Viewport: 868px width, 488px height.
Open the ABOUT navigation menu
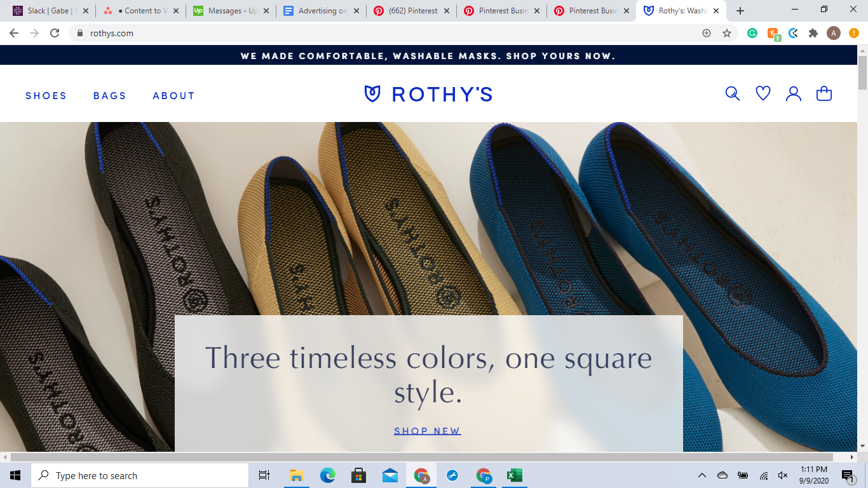(173, 96)
